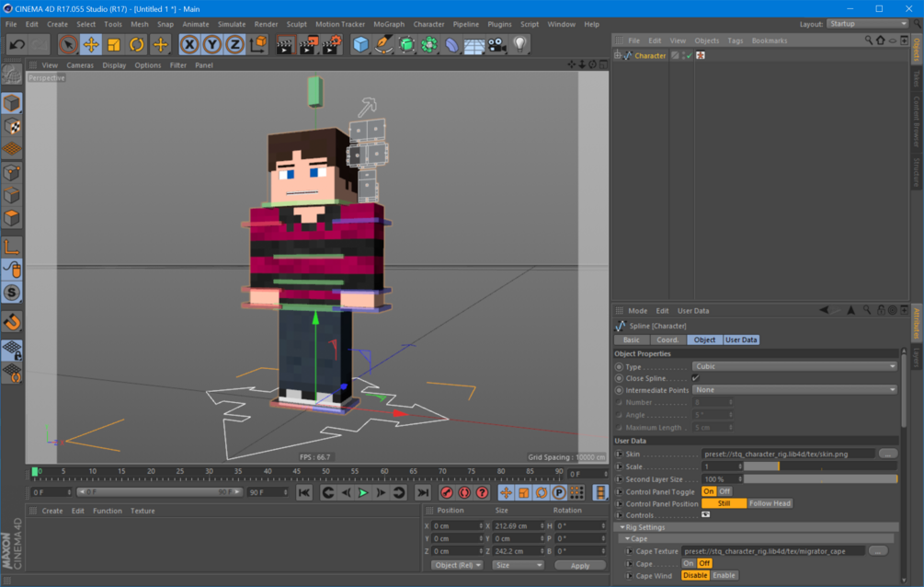Open Bookmarks menu in Object Manager
This screenshot has height=587, width=924.
pyautogui.click(x=769, y=40)
